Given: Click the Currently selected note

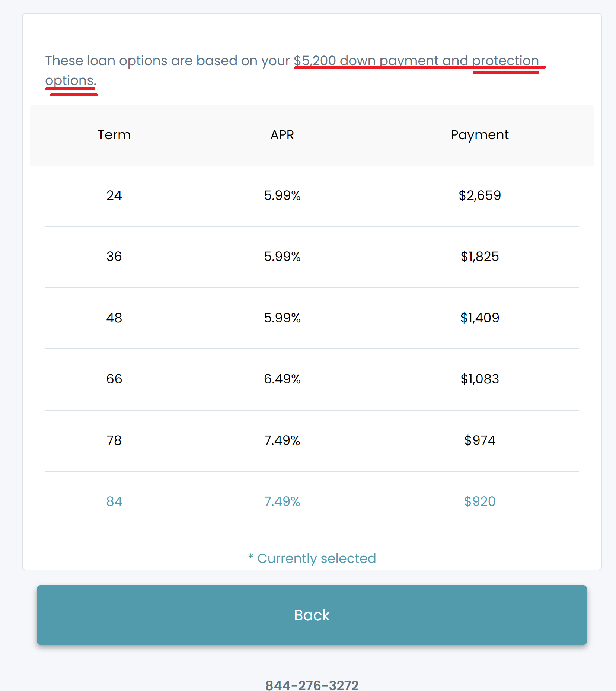Looking at the screenshot, I should coord(312,558).
